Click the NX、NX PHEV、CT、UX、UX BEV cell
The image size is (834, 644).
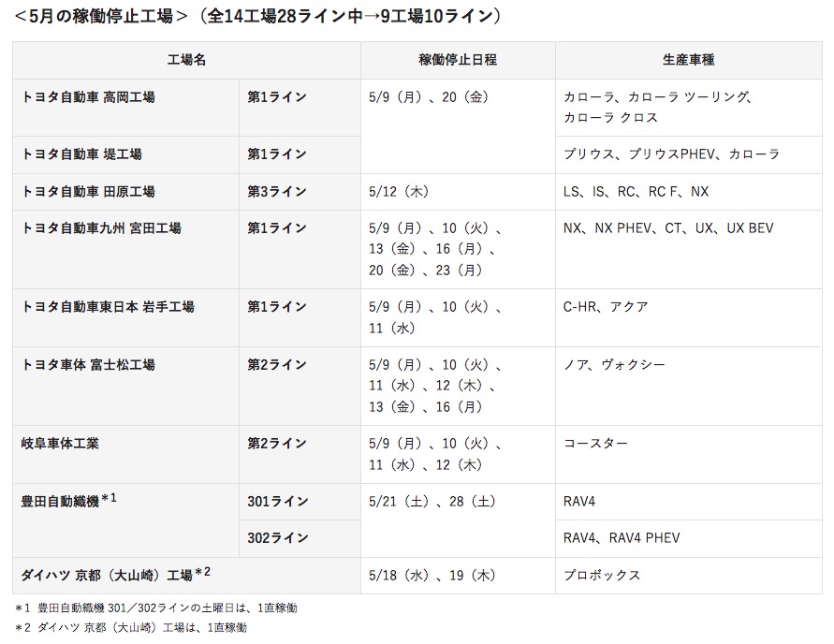point(689,249)
